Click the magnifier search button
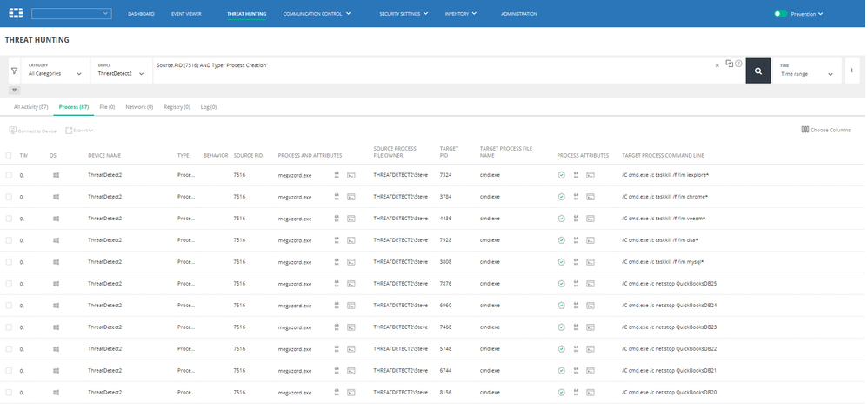The height and width of the screenshot is (404, 868). tap(758, 71)
